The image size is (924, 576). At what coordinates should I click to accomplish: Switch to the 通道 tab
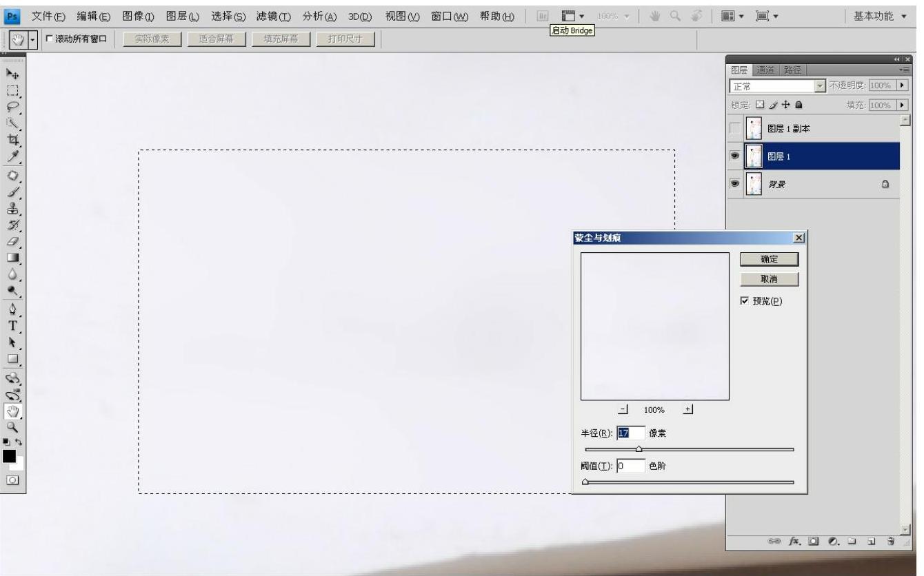[x=765, y=70]
